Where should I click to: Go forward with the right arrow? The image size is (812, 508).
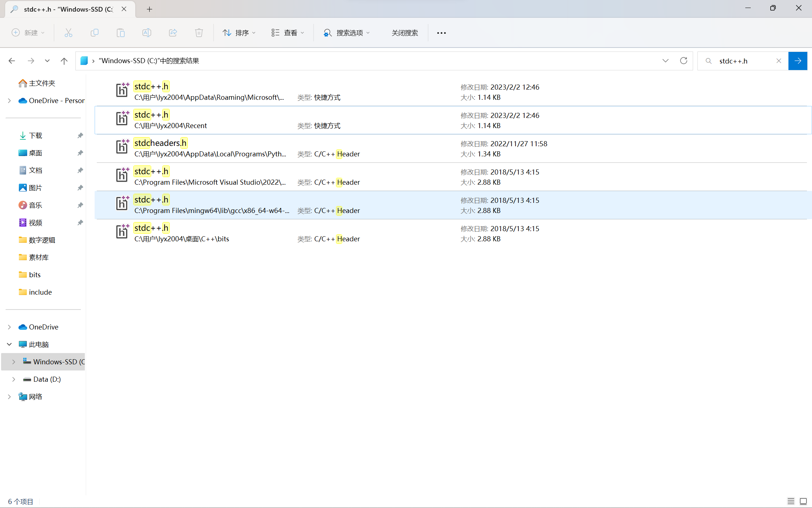pyautogui.click(x=31, y=61)
